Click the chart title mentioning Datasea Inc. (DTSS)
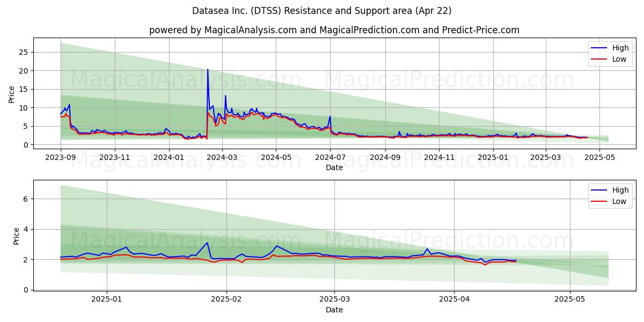The height and width of the screenshot is (322, 644). point(322,11)
